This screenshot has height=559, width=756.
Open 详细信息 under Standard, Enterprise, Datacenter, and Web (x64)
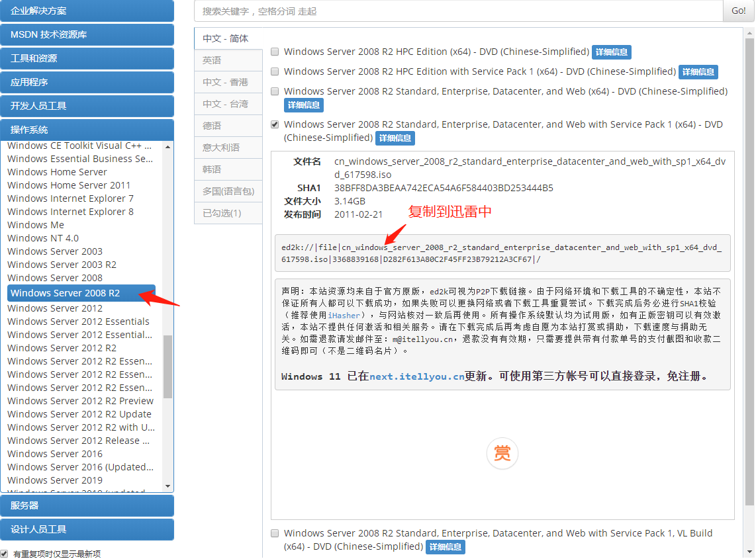click(x=303, y=105)
